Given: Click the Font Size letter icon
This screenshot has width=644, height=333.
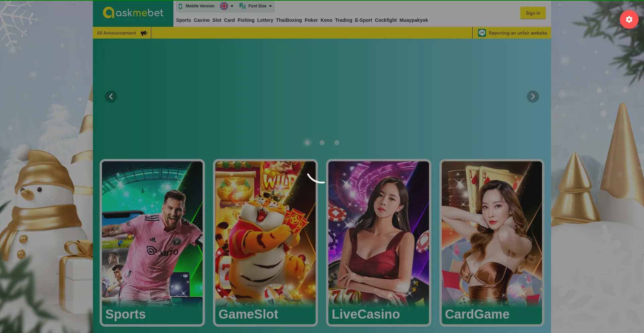Looking at the screenshot, I should pos(243,6).
